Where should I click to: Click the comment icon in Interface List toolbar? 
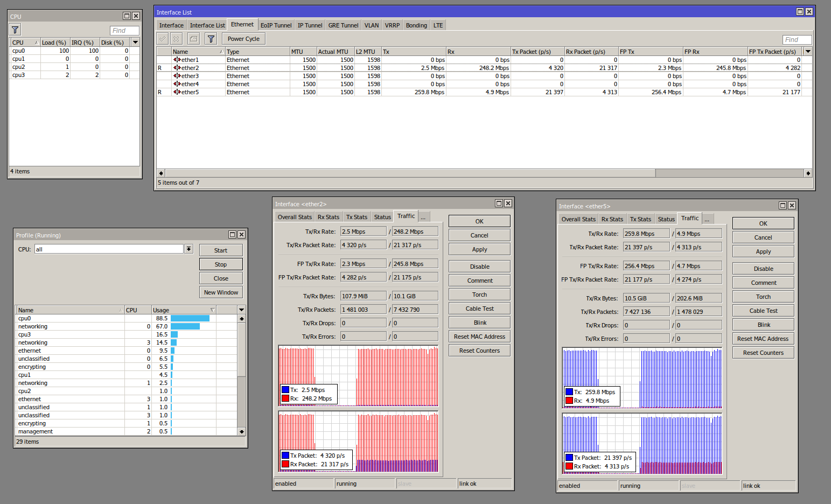coord(193,39)
